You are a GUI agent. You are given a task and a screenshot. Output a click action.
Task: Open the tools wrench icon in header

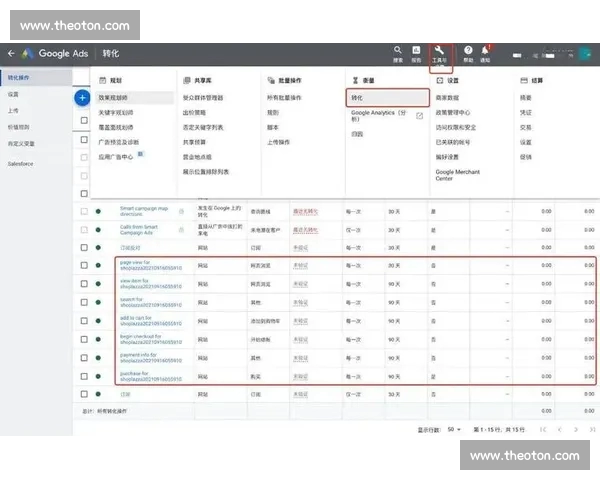pyautogui.click(x=440, y=51)
